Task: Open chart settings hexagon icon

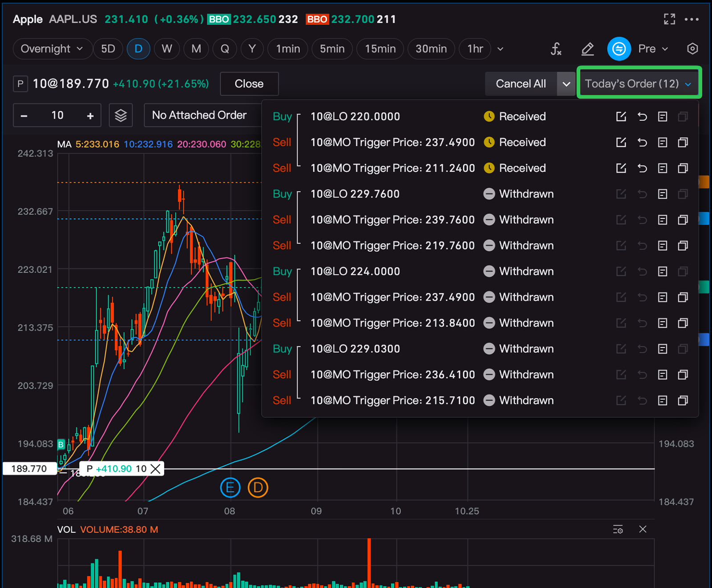Action: coord(692,49)
